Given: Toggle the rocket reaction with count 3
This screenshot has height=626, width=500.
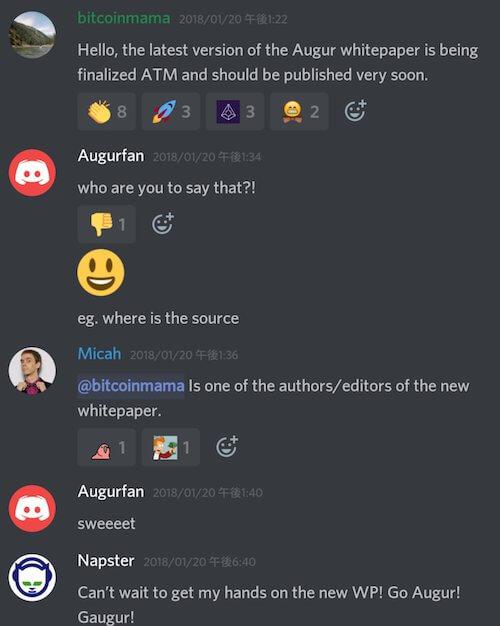Looking at the screenshot, I should click(x=171, y=111).
